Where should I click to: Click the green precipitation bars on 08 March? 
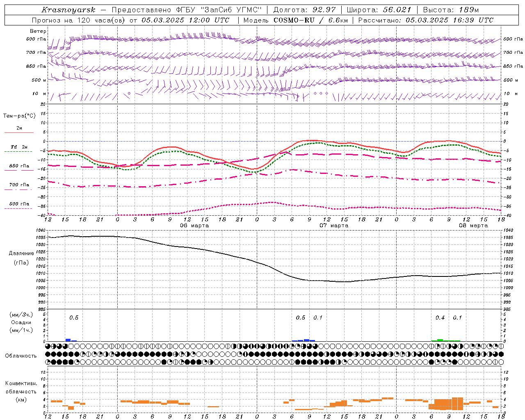click(x=446, y=340)
